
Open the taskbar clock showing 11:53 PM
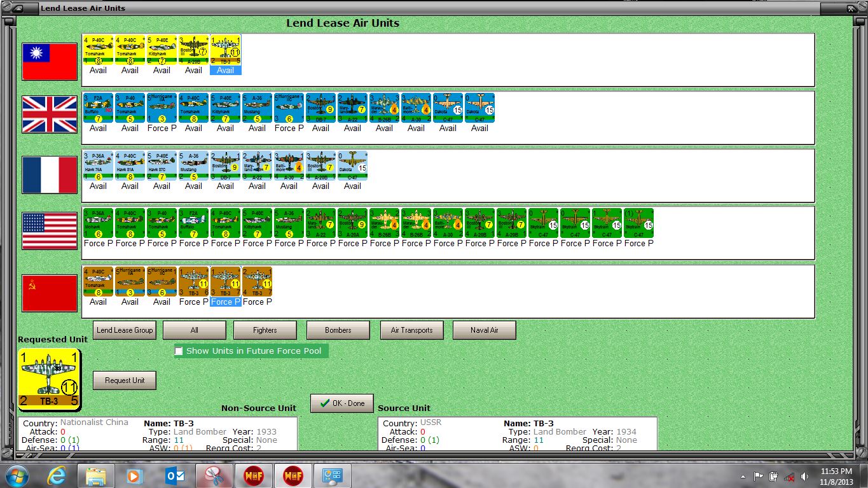click(x=836, y=476)
